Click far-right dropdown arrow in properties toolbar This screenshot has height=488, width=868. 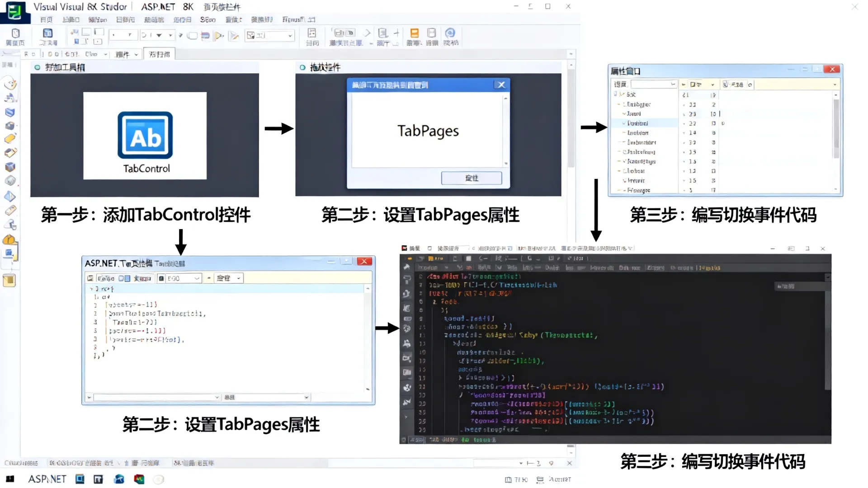(x=835, y=84)
